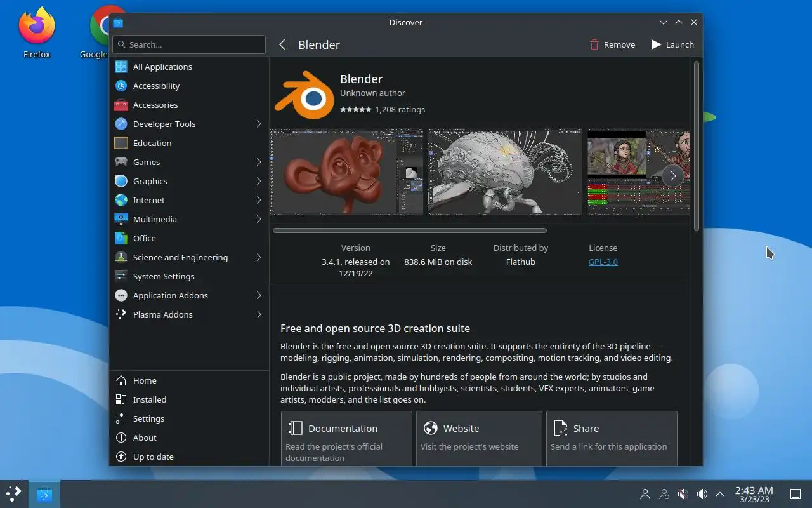
Task: Expand the Games category arrow
Action: 259,162
